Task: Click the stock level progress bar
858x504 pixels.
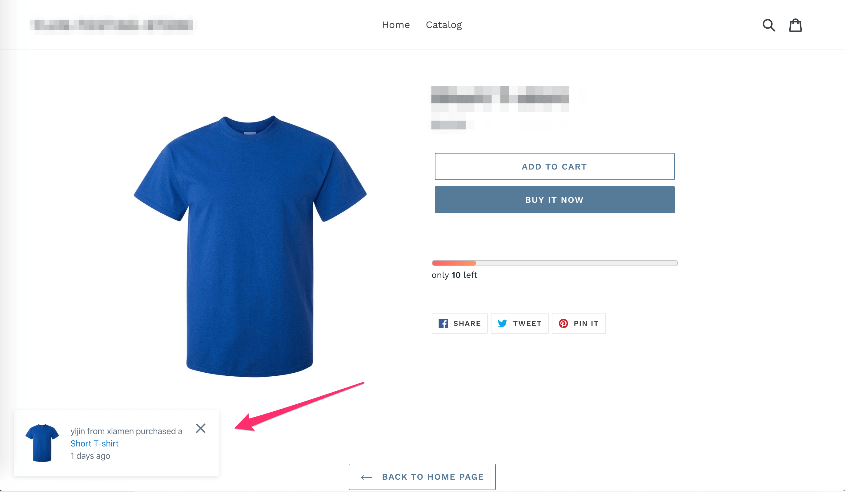Action: click(554, 263)
